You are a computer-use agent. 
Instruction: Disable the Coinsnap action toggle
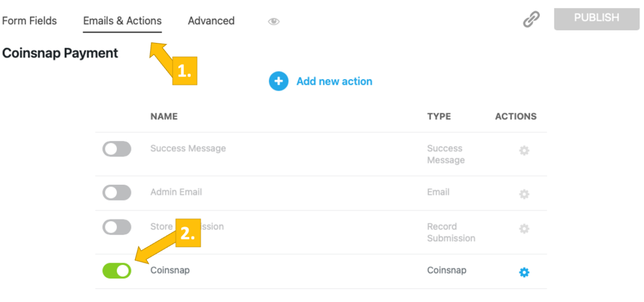pos(117,271)
